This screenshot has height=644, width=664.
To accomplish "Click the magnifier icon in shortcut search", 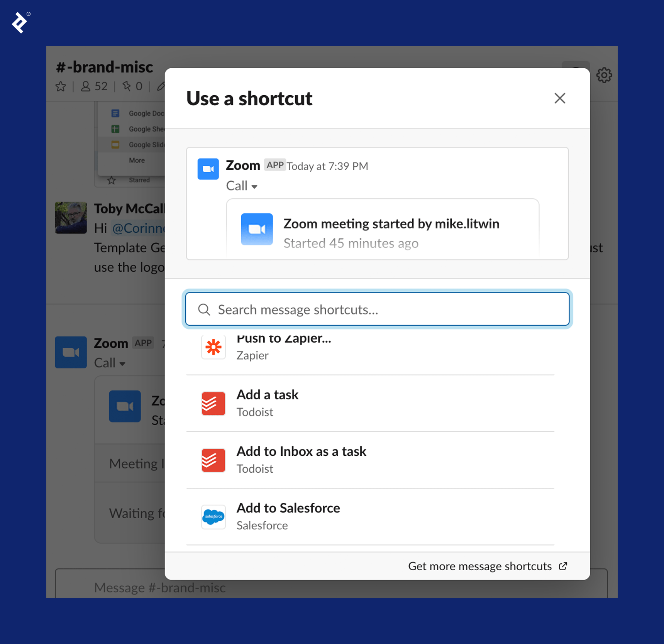I will click(204, 309).
